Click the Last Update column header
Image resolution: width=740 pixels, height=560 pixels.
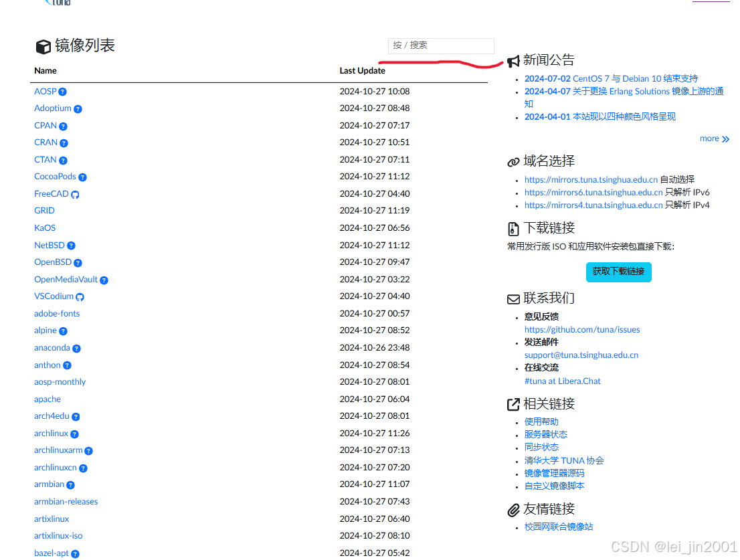click(x=363, y=71)
